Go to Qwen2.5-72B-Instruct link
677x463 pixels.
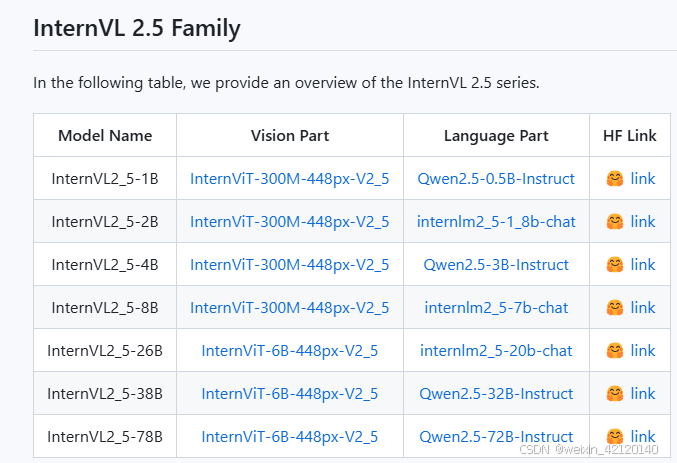[x=496, y=437]
